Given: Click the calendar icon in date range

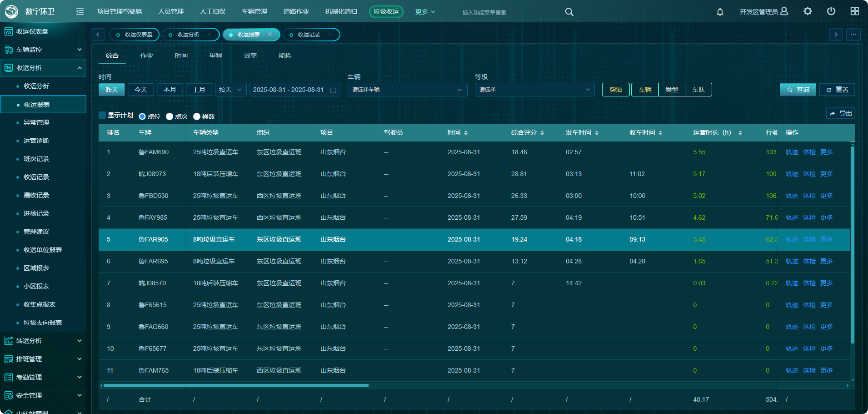Looking at the screenshot, I should [x=333, y=90].
